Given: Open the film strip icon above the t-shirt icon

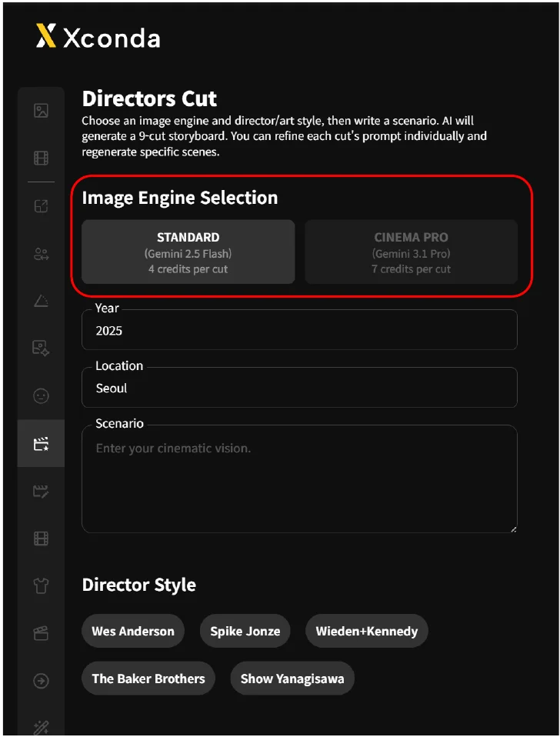Looking at the screenshot, I should tap(42, 539).
